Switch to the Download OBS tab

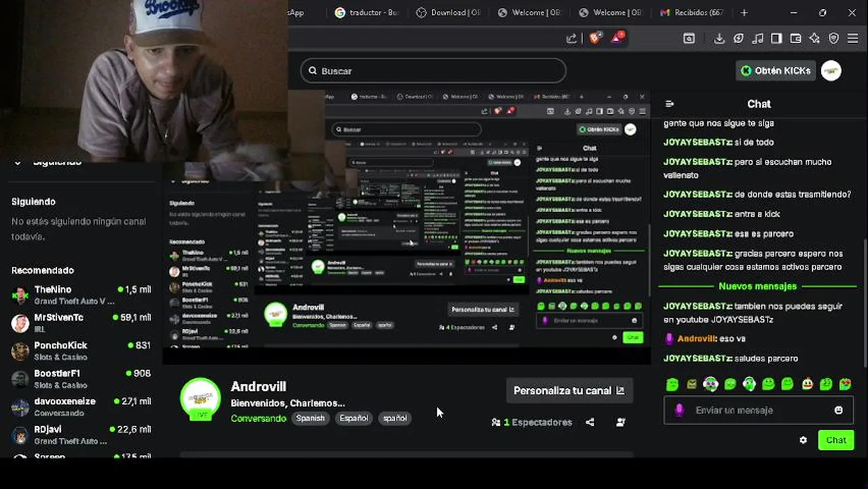pos(448,12)
